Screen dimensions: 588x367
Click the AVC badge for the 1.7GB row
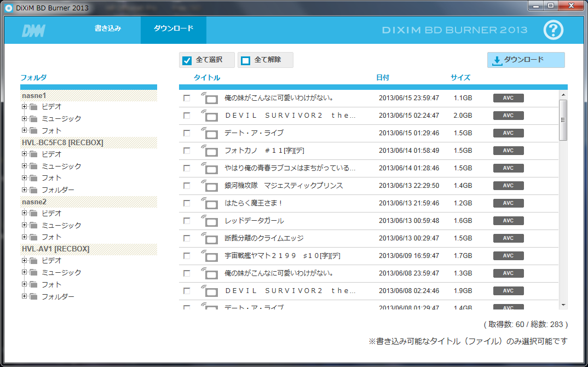(x=508, y=256)
